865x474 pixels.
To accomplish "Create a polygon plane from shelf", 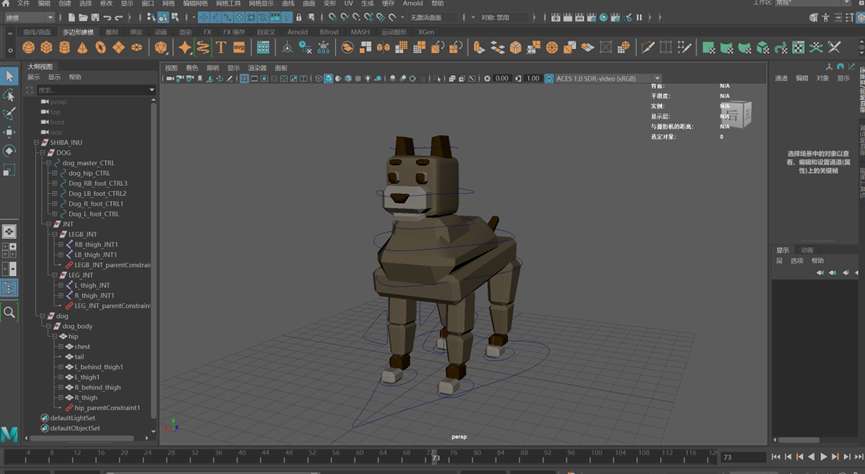I will 119,47.
